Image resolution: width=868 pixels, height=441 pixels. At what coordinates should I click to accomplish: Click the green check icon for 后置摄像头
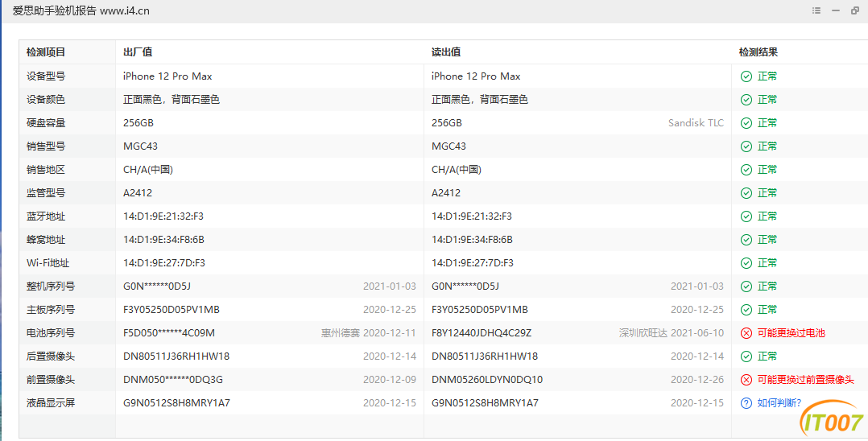tap(746, 357)
